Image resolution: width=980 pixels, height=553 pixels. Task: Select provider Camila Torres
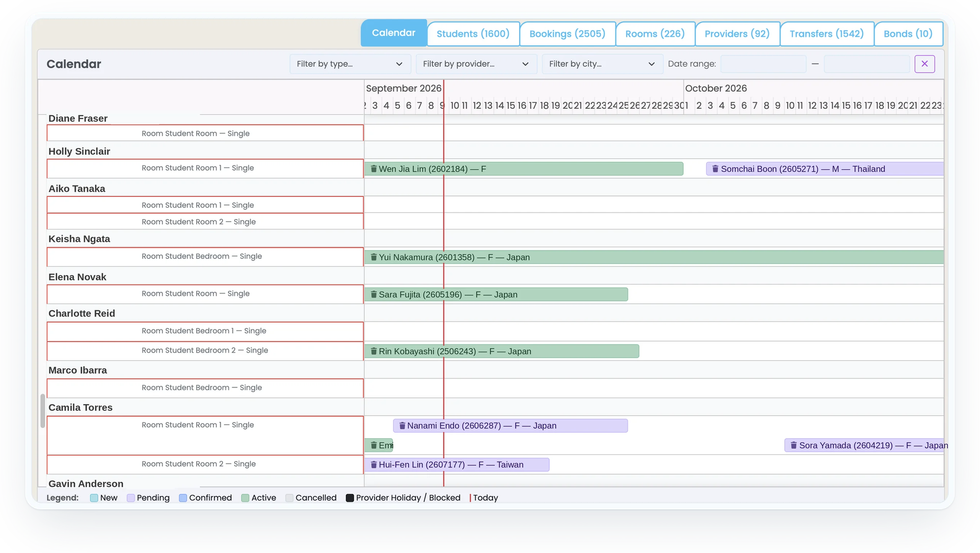pyautogui.click(x=80, y=407)
